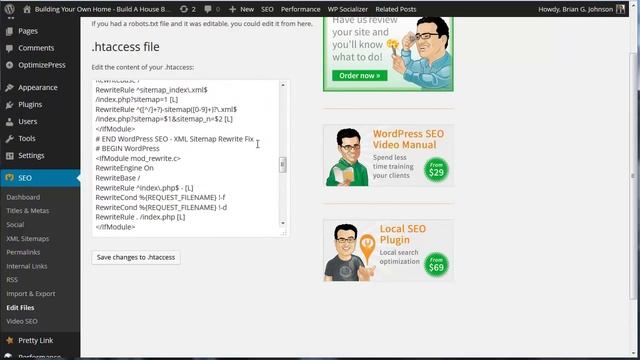This screenshot has width=640, height=360.
Task: Click the user avatar in admin bar
Action: coord(620,9)
